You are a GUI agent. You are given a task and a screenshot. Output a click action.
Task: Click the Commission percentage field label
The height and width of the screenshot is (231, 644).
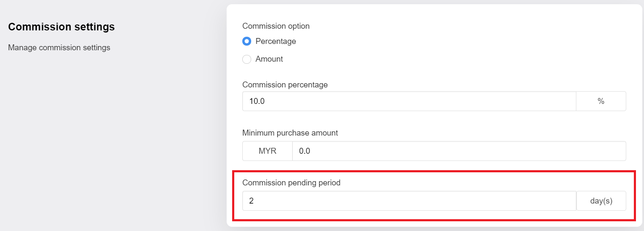pyautogui.click(x=285, y=85)
